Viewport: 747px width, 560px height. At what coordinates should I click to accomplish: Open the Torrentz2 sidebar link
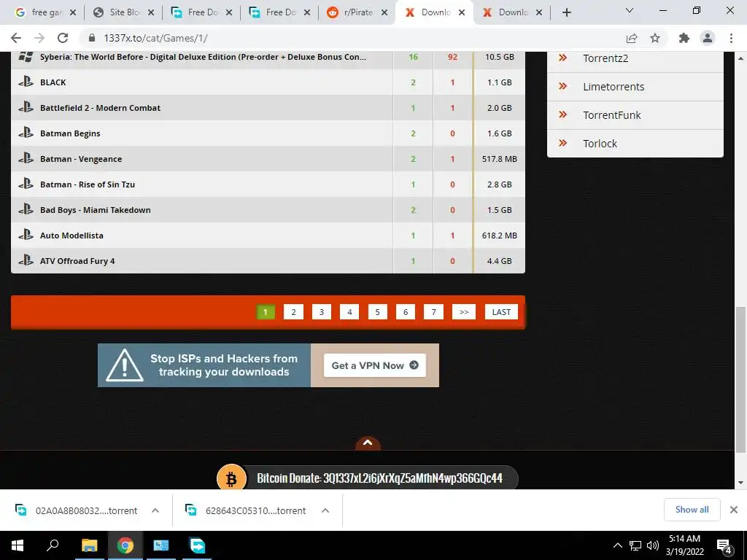tap(605, 58)
